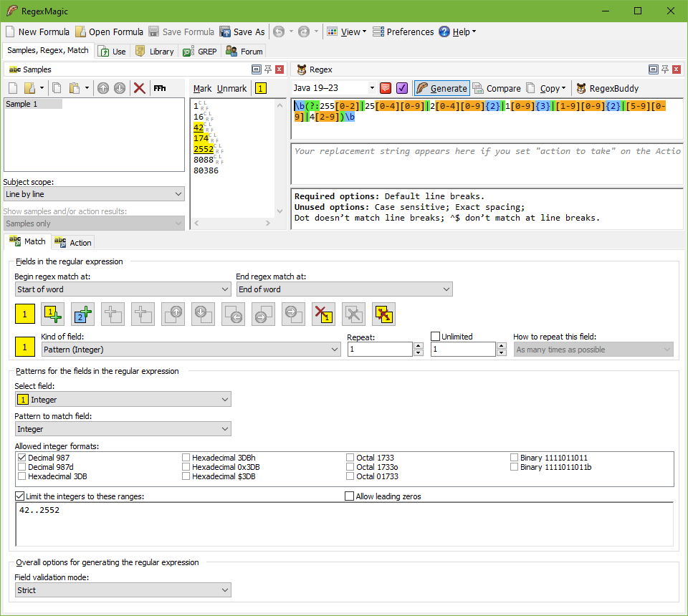
Task: Enable the Allow leading zeros checkbox
Action: pyautogui.click(x=350, y=496)
